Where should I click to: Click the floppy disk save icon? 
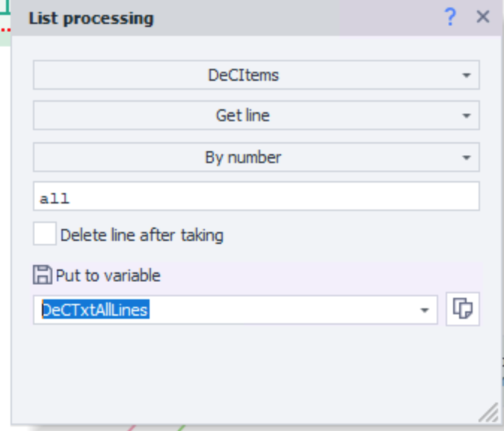click(x=43, y=275)
